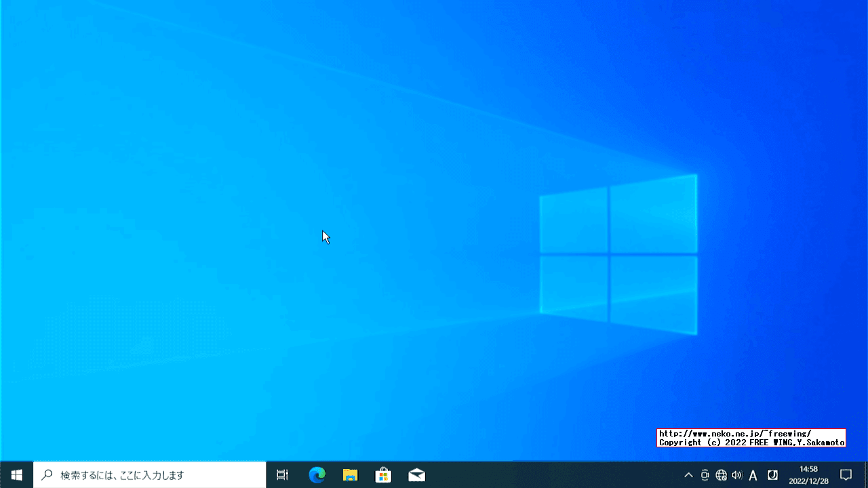
Task: Select the search magnifier in the search box
Action: (x=46, y=475)
